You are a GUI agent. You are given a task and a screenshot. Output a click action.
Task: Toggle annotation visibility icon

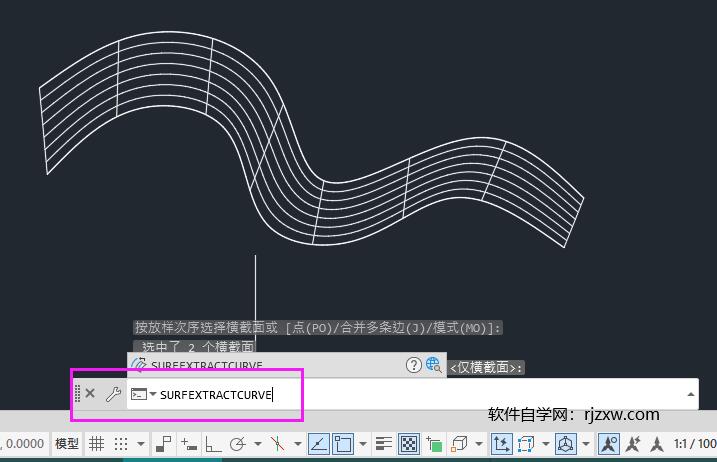pyautogui.click(x=609, y=443)
